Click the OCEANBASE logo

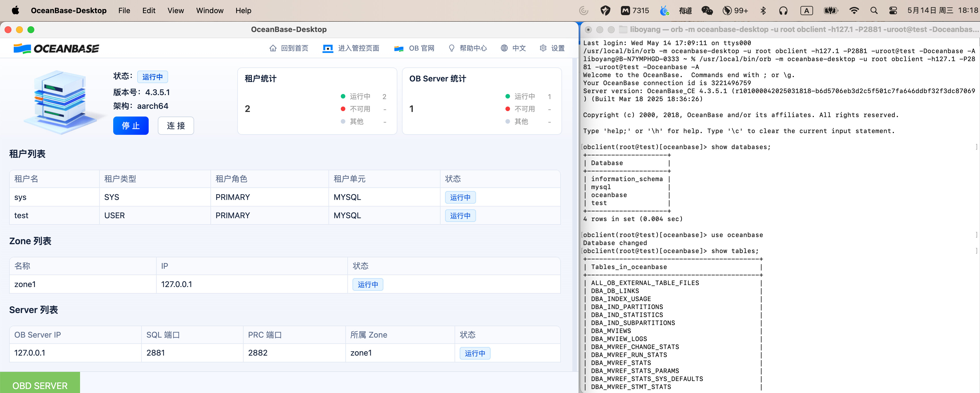56,49
